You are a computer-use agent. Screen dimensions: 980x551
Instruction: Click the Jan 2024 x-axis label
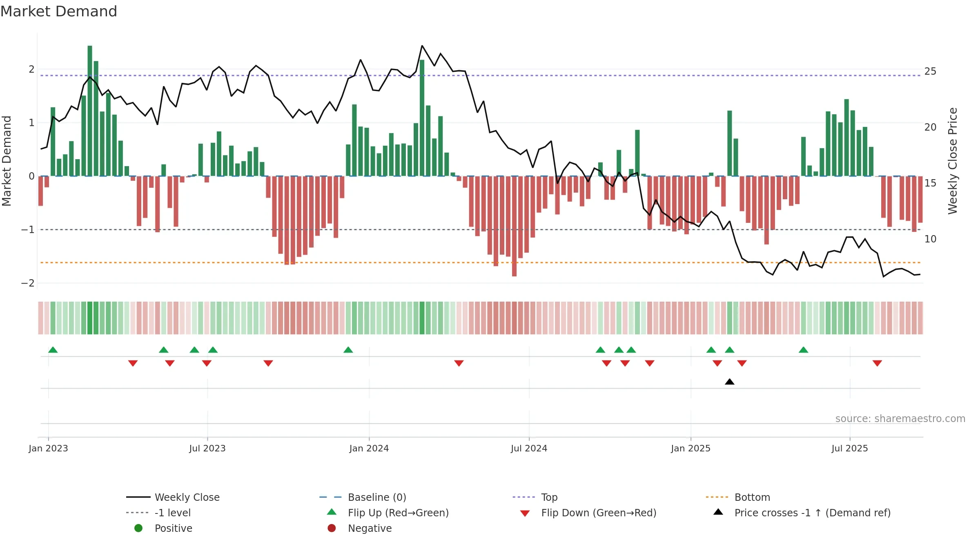(369, 448)
